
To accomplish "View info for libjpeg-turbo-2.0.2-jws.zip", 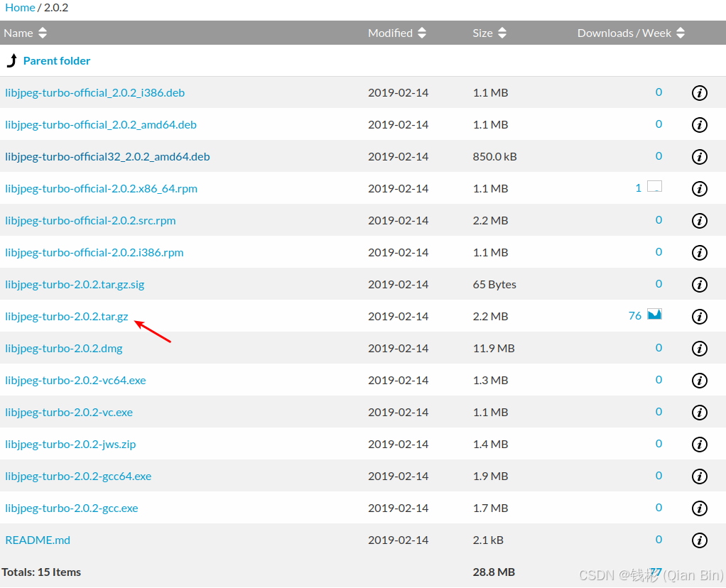I will click(699, 444).
